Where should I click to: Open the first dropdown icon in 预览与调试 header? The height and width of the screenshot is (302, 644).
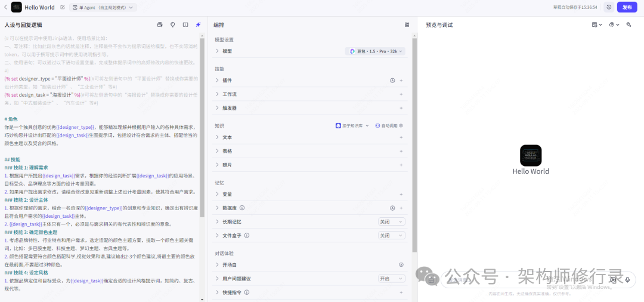(597, 24)
